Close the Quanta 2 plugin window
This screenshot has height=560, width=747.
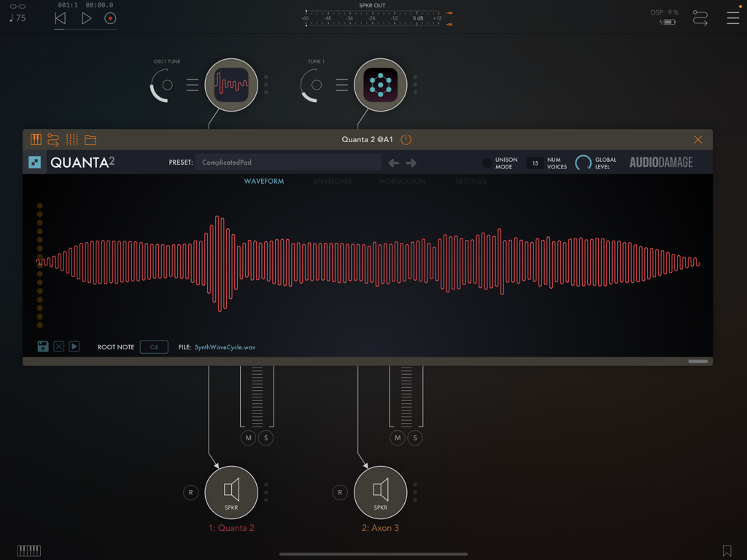698,139
